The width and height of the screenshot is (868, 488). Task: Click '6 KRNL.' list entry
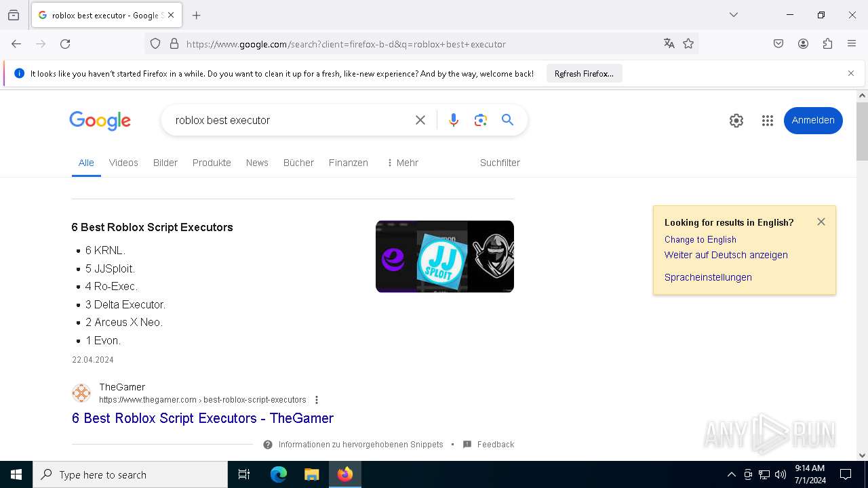(x=105, y=250)
